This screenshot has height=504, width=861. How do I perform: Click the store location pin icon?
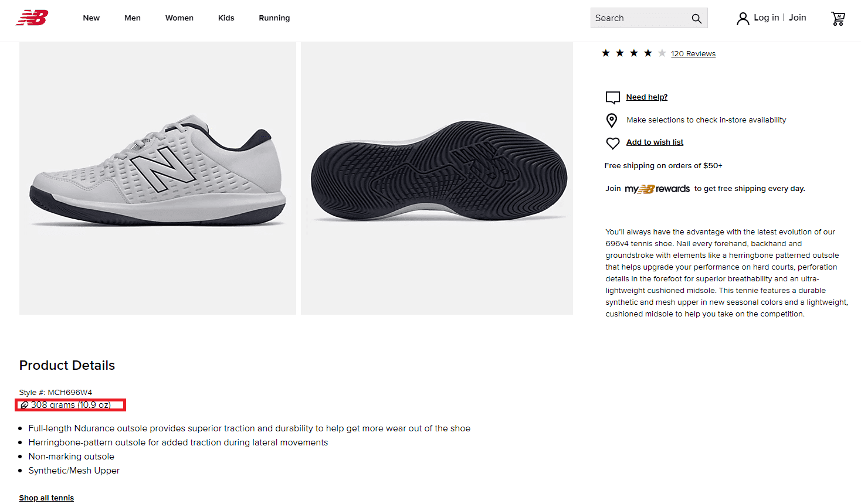[612, 120]
